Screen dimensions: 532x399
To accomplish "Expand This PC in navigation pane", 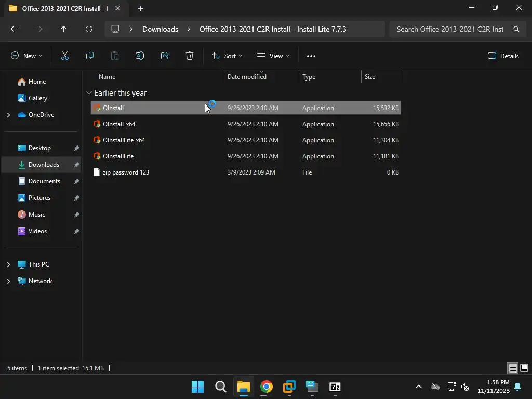I will [x=8, y=264].
